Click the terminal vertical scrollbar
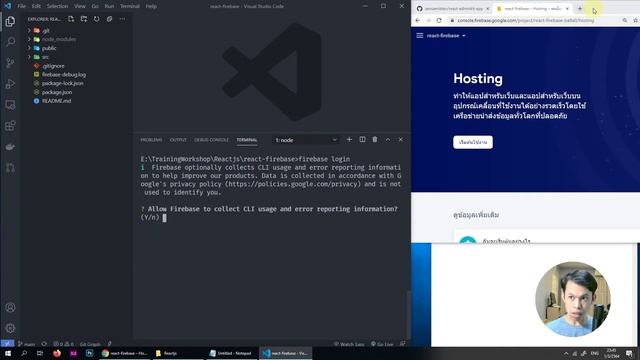This screenshot has width=640, height=360. click(408, 314)
